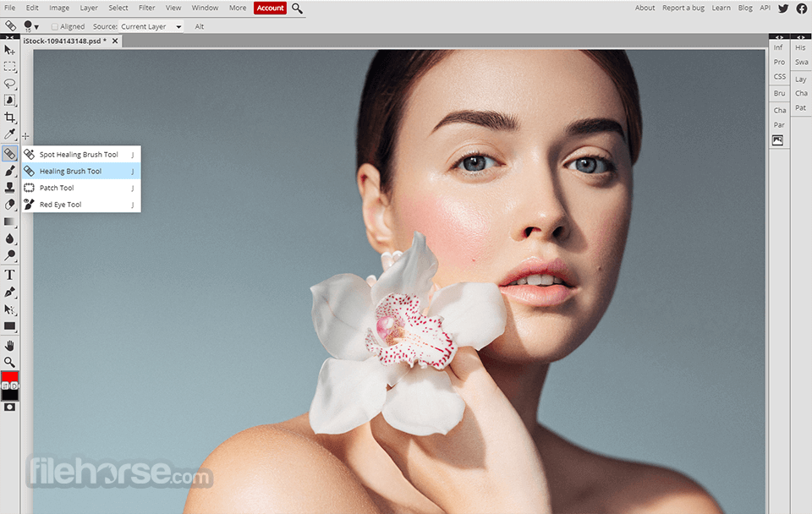Select the Clone Stamp tool

pyautogui.click(x=9, y=188)
